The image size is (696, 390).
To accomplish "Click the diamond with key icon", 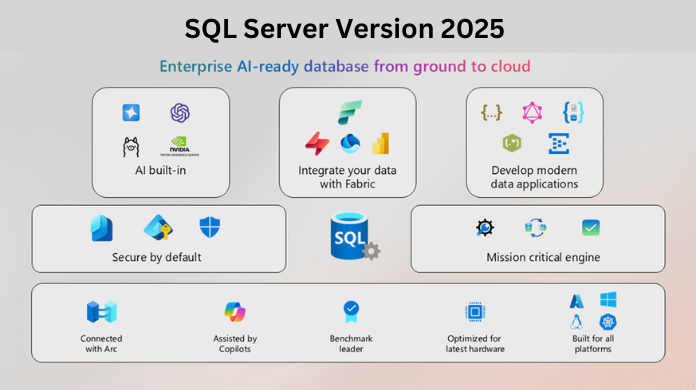I will [158, 228].
